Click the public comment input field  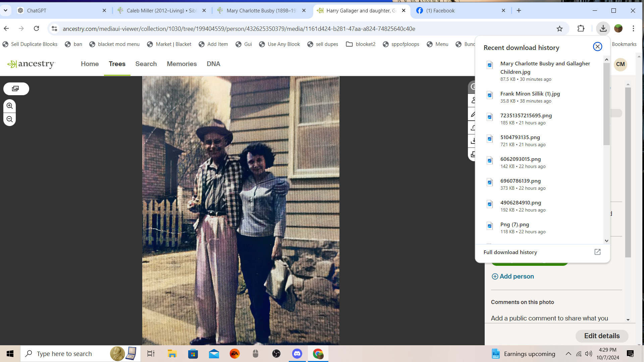[x=549, y=318]
